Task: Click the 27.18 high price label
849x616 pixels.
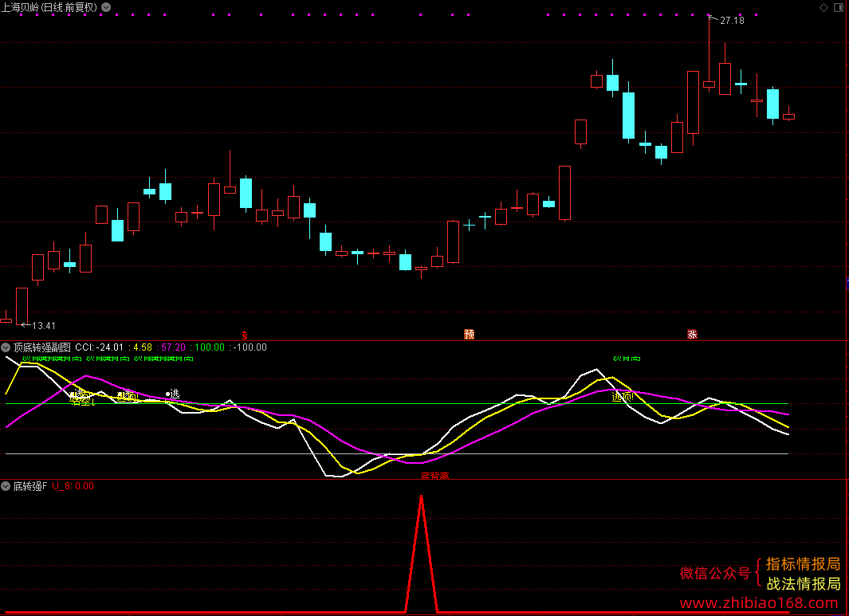Action: (x=732, y=21)
